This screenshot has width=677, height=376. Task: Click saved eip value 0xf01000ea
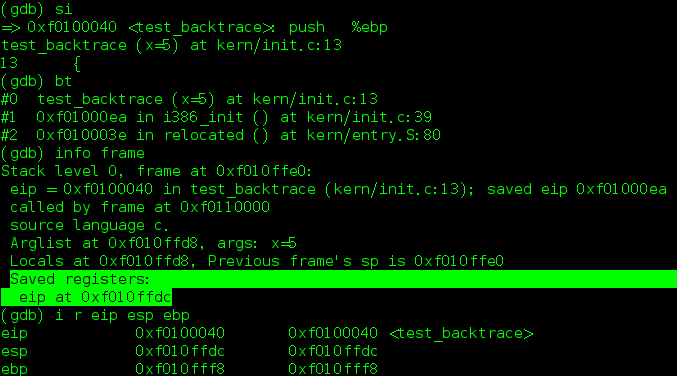621,189
